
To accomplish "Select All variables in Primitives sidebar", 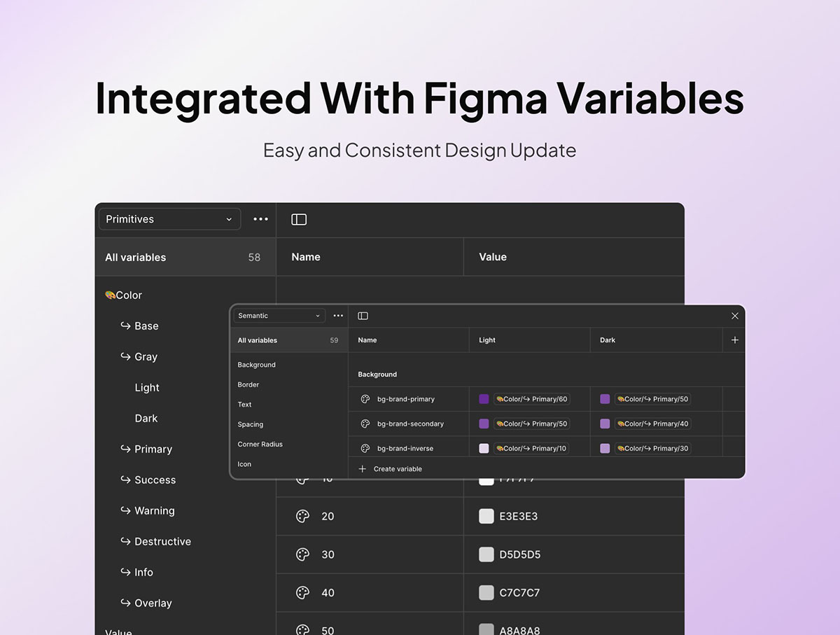I will [x=185, y=257].
